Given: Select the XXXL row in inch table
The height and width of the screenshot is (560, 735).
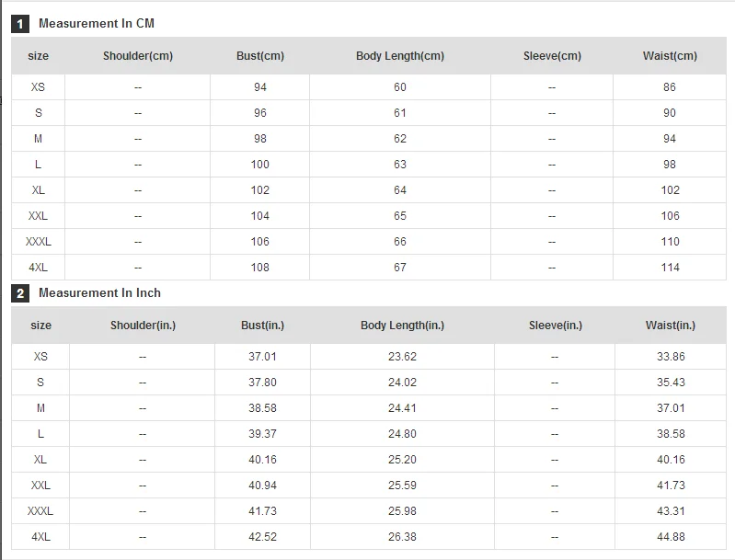Looking at the screenshot, I should pos(369,510).
